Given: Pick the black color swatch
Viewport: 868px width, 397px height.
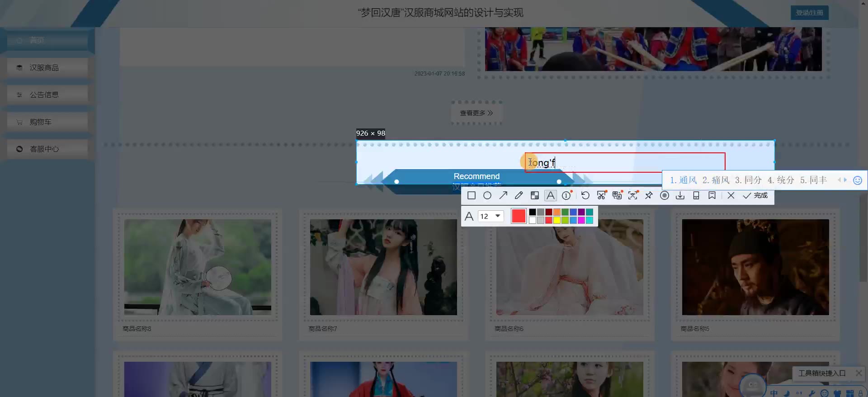Looking at the screenshot, I should (x=533, y=212).
